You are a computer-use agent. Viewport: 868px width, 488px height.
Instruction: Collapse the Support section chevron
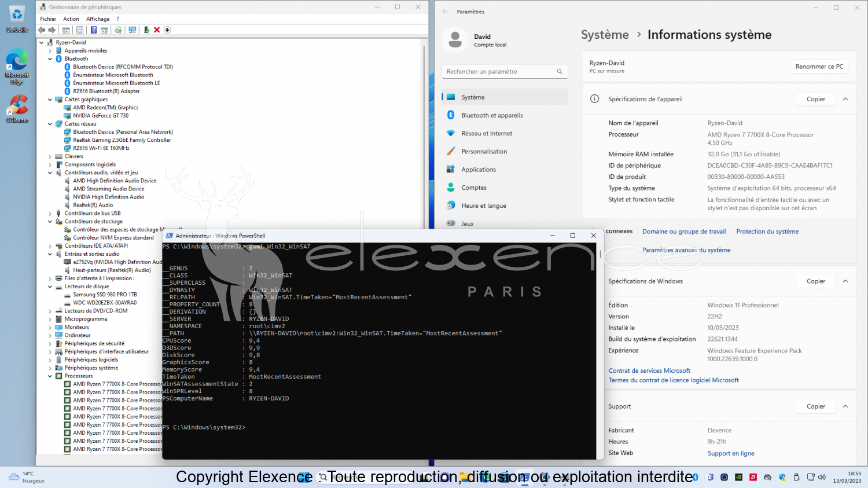coord(845,406)
